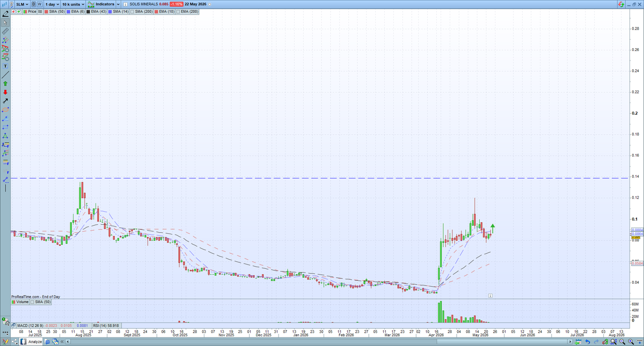Screen dimensions: 644x346
Task: Enable the EMA (200) indicator
Action: [187, 11]
